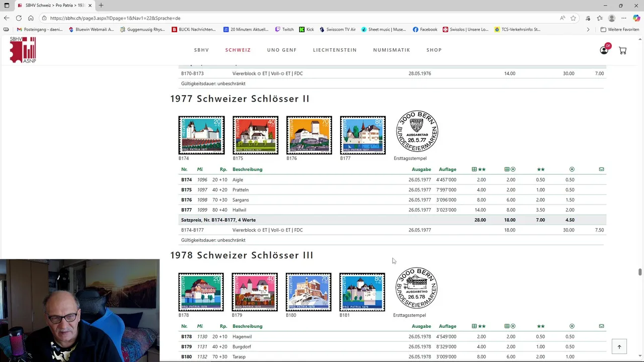
Task: Open the Posteingang Gmail bookmark
Action: tap(40, 30)
